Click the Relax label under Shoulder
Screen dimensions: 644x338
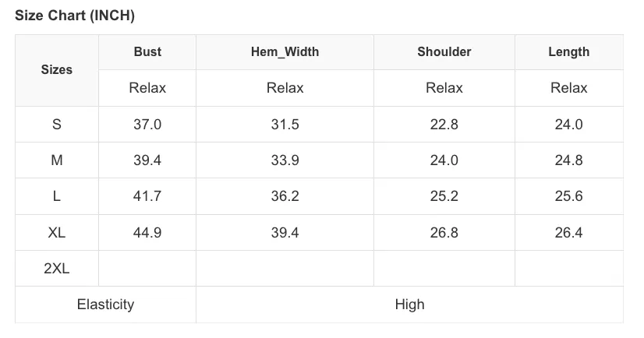[x=444, y=88]
